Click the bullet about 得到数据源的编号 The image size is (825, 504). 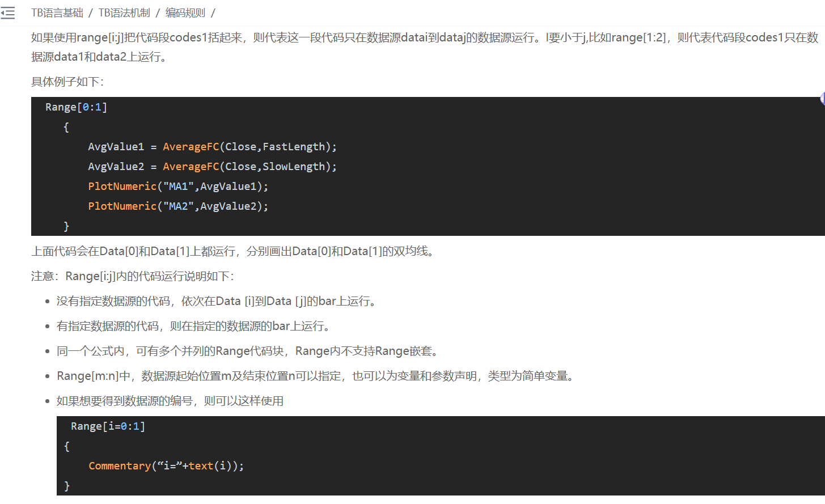point(170,401)
